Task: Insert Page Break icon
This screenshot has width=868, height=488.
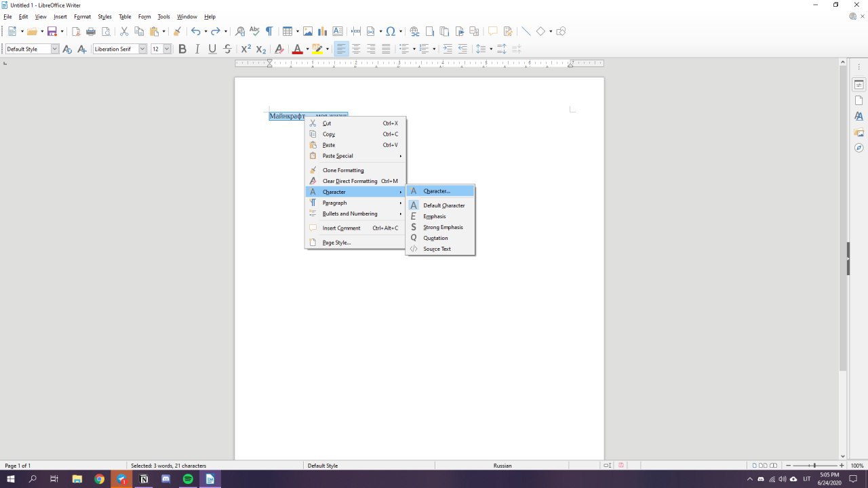Action: pyautogui.click(x=356, y=31)
